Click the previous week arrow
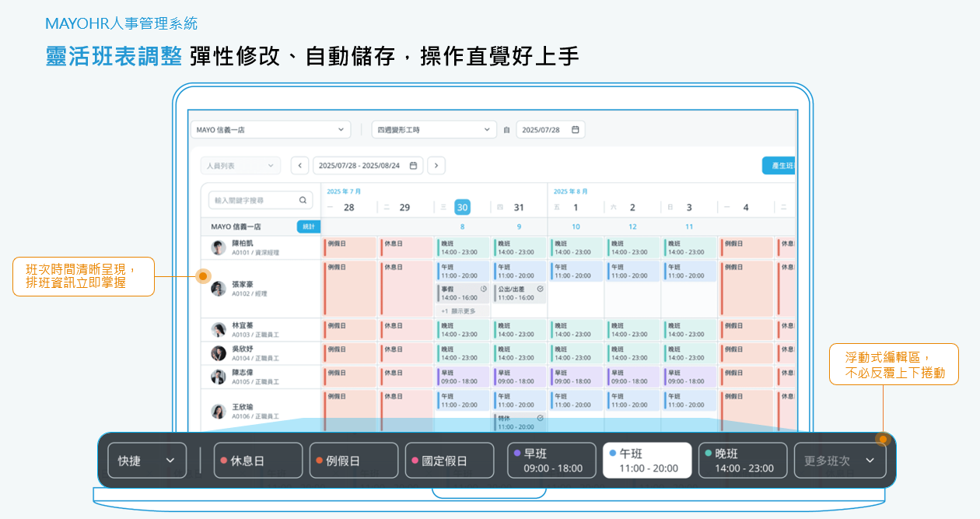The height and width of the screenshot is (519, 980). [x=299, y=165]
